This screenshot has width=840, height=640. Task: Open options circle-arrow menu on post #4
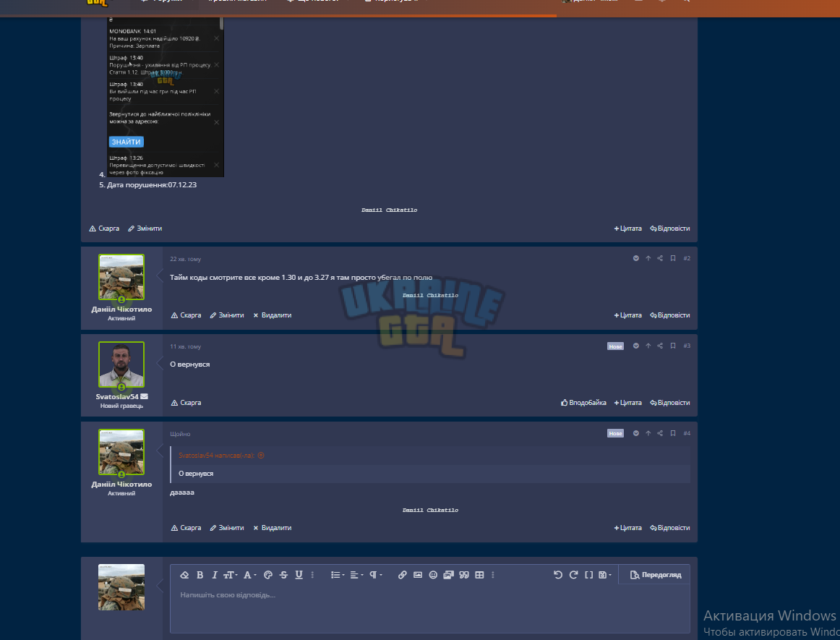point(636,433)
